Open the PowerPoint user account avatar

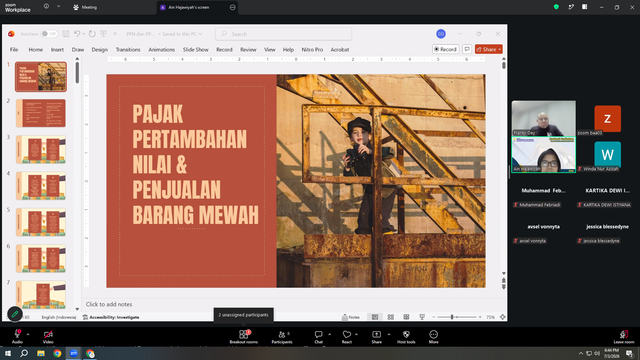(x=441, y=34)
